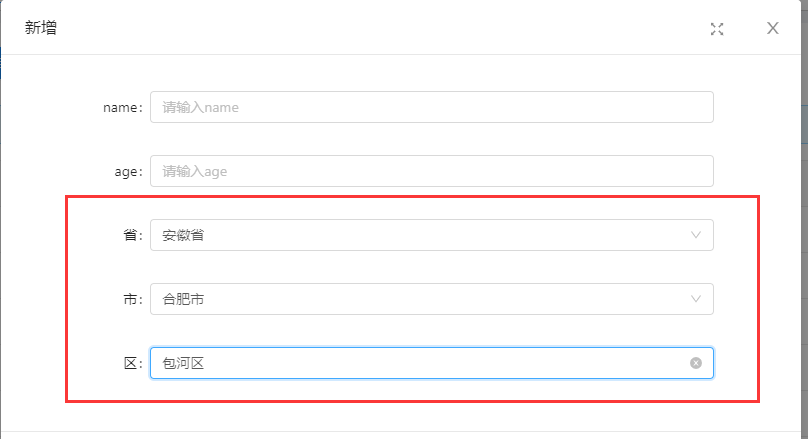Viewport: 808px width, 439px height.
Task: Click the fullscreen expand icon in dialog header
Action: point(717,29)
